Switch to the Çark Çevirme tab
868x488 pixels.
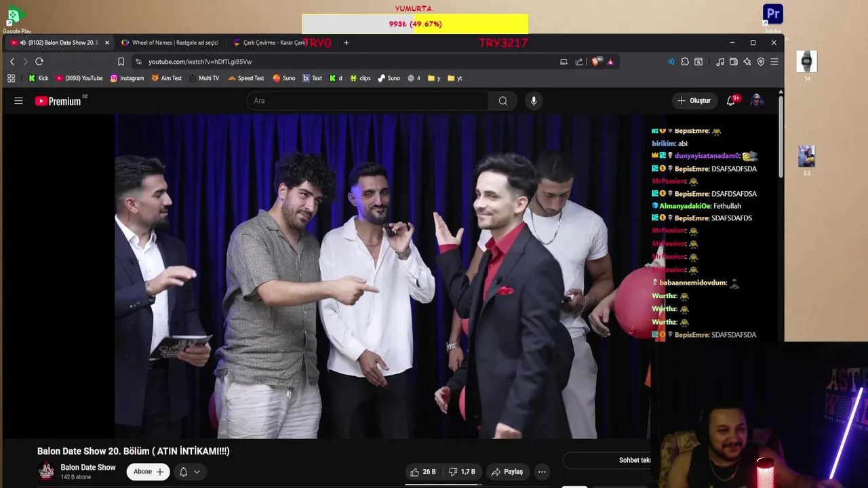(271, 43)
